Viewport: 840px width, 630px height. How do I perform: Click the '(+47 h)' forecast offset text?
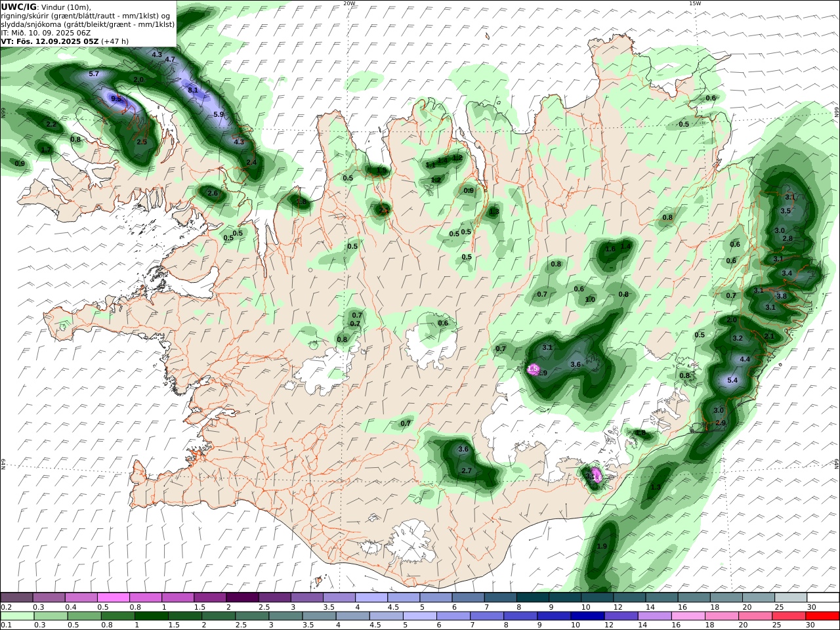[115, 41]
